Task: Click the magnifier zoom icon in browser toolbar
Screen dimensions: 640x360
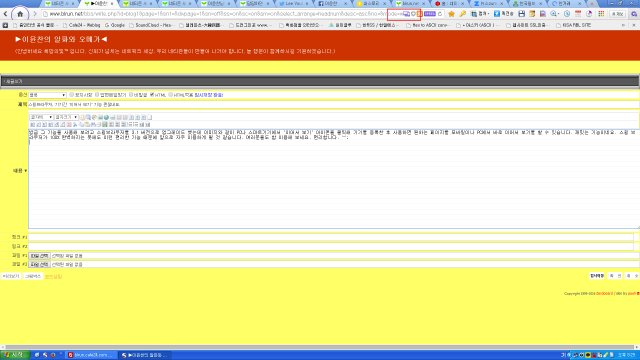Action: coord(554,14)
